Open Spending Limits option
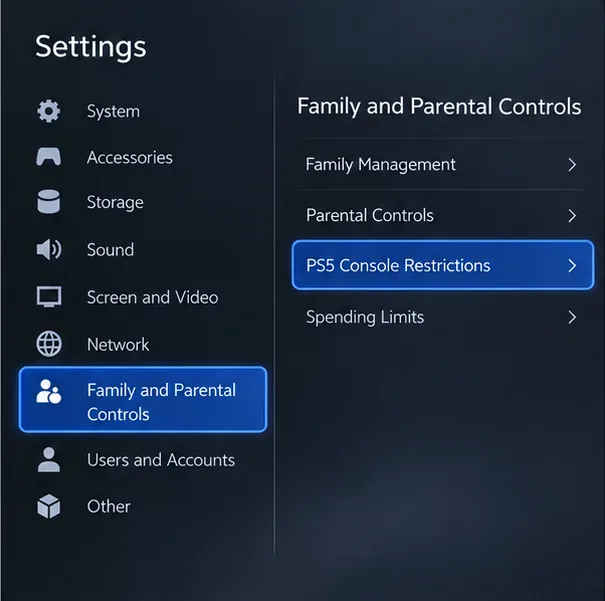This screenshot has height=601, width=605. pos(442,317)
